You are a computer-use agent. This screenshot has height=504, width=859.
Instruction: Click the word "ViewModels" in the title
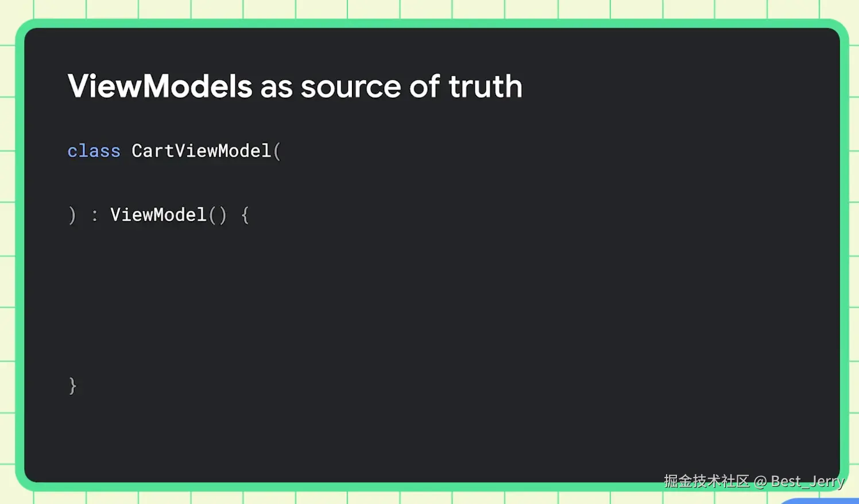tap(160, 87)
